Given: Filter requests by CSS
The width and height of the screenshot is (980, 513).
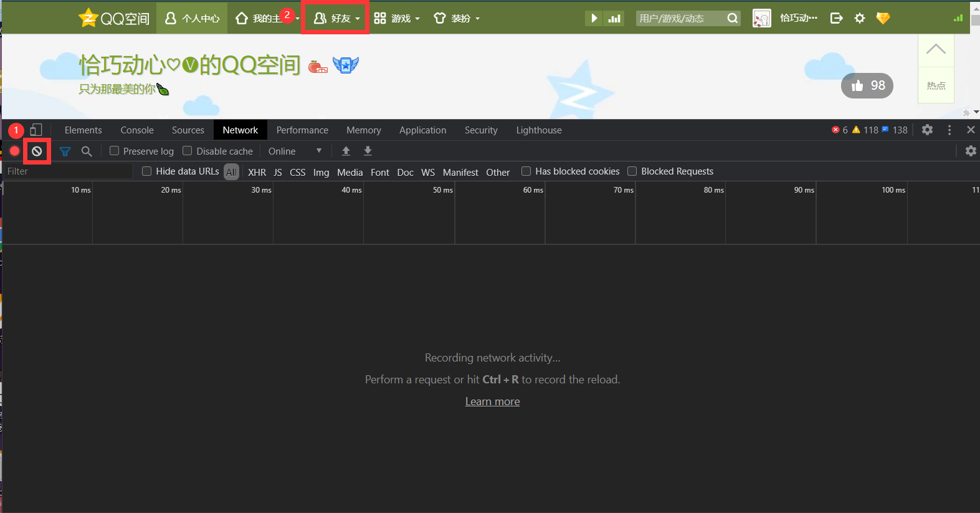Looking at the screenshot, I should [298, 172].
